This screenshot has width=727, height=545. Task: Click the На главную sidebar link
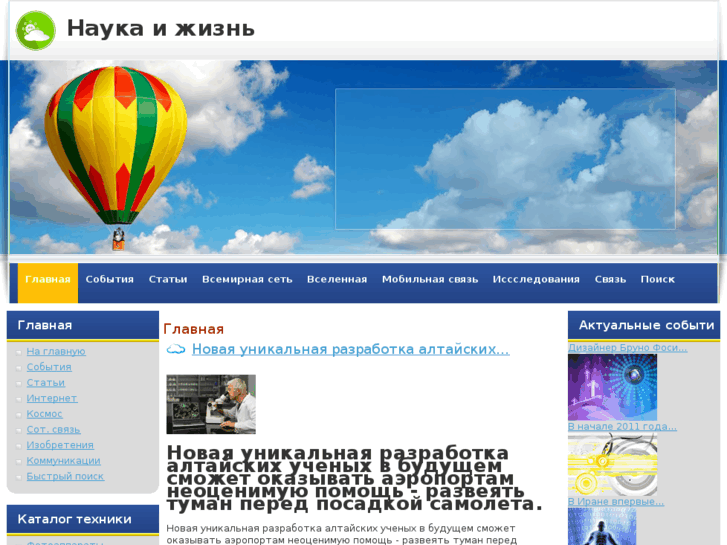tap(56, 352)
